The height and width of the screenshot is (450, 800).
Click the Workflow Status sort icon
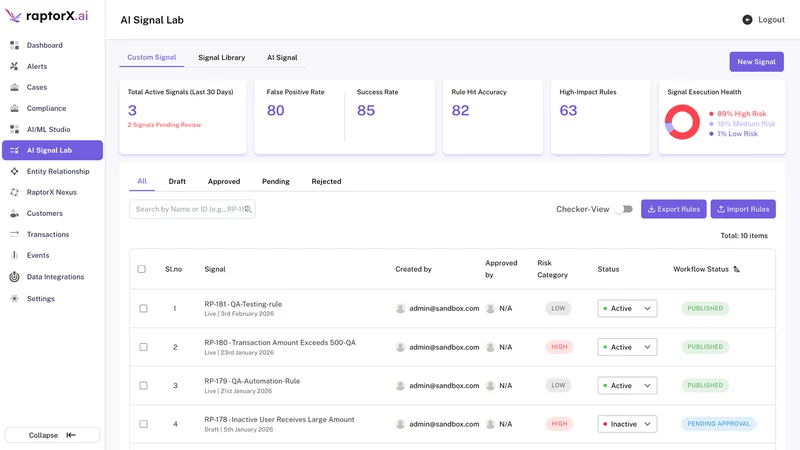coord(736,269)
